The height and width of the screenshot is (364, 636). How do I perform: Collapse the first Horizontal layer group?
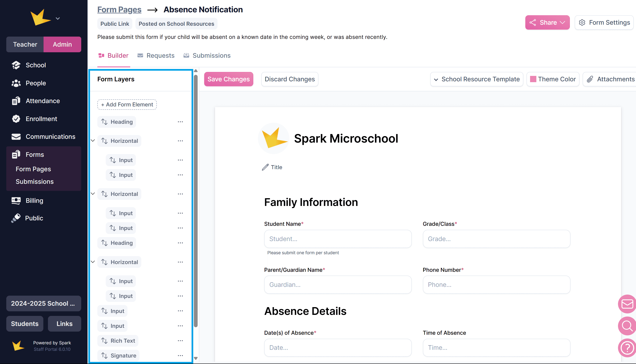coord(93,140)
